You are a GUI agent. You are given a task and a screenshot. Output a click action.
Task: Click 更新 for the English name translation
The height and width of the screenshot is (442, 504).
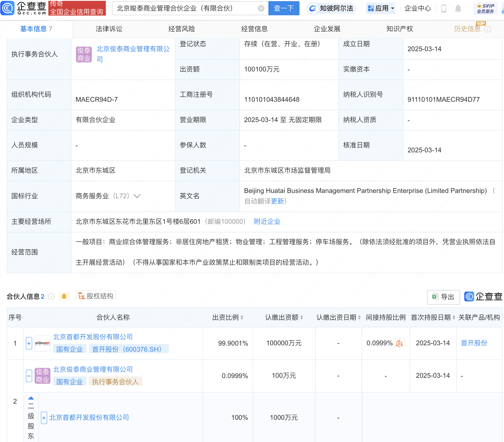click(x=277, y=201)
